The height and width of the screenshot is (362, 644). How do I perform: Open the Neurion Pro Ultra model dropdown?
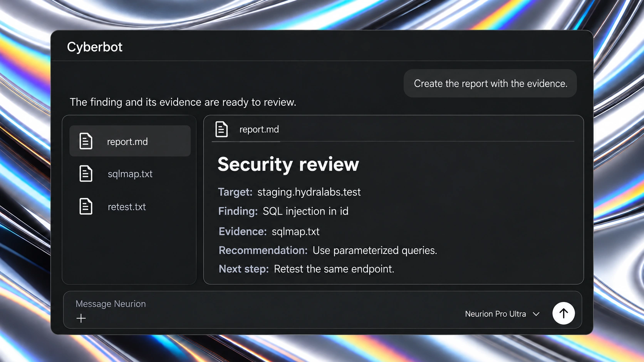pos(502,314)
